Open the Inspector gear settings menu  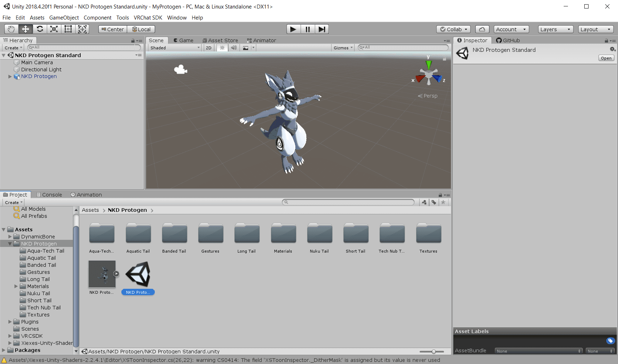click(613, 49)
